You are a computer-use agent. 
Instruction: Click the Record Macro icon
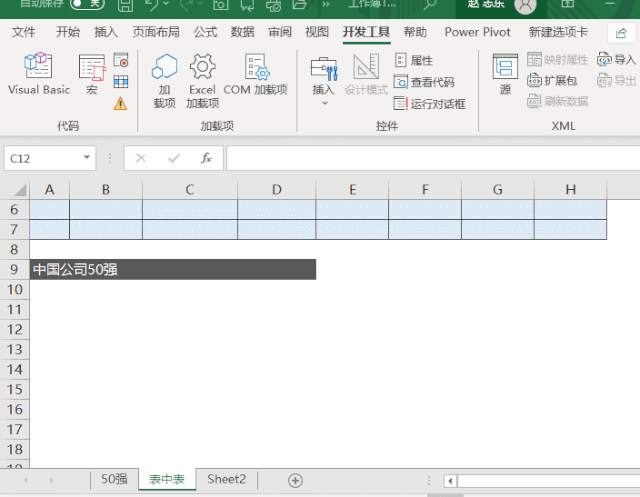click(x=121, y=60)
